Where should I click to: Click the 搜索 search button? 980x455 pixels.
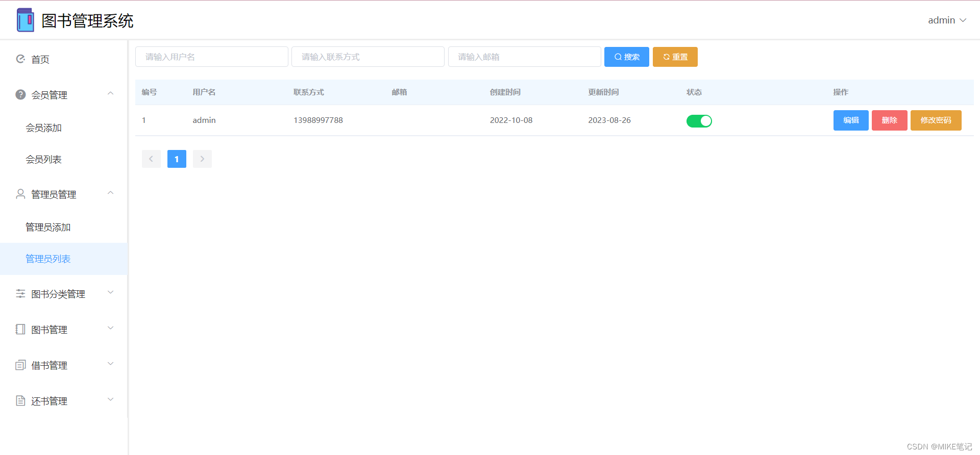tap(627, 57)
